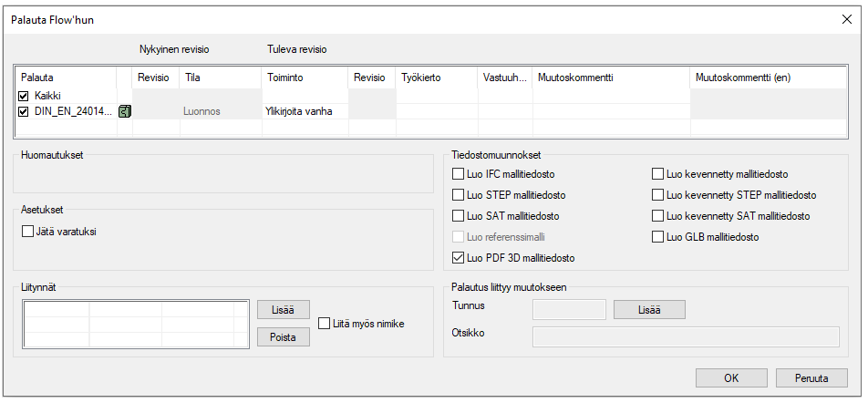Check Luo STEP mallitiedosto
The image size is (868, 403).
point(459,195)
